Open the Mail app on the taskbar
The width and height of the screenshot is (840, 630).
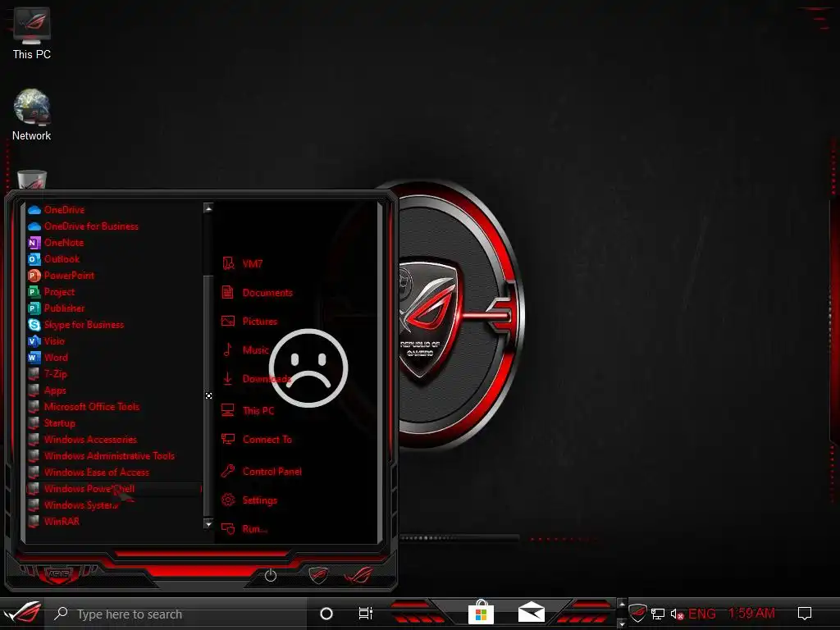pos(532,613)
